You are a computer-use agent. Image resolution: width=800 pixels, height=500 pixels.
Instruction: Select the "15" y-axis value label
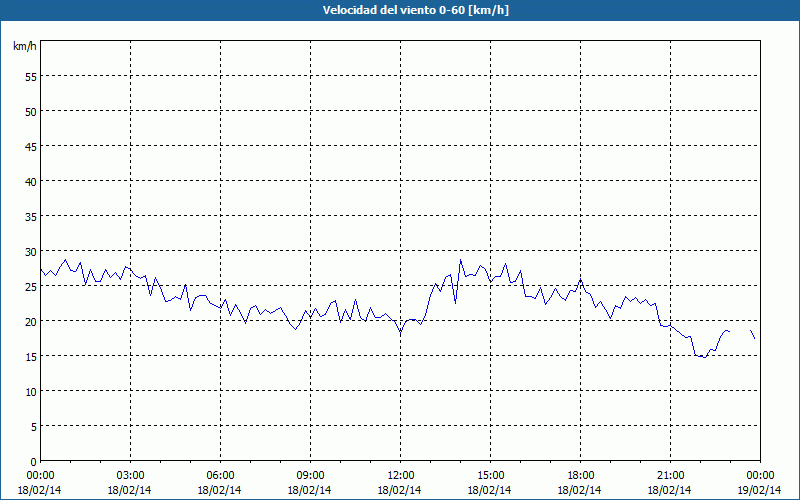[31, 357]
